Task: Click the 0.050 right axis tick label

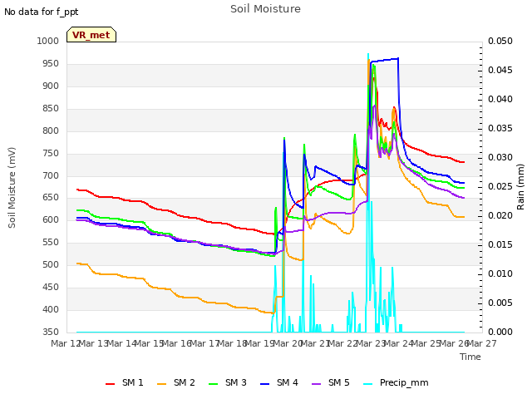Action: tap(500, 41)
